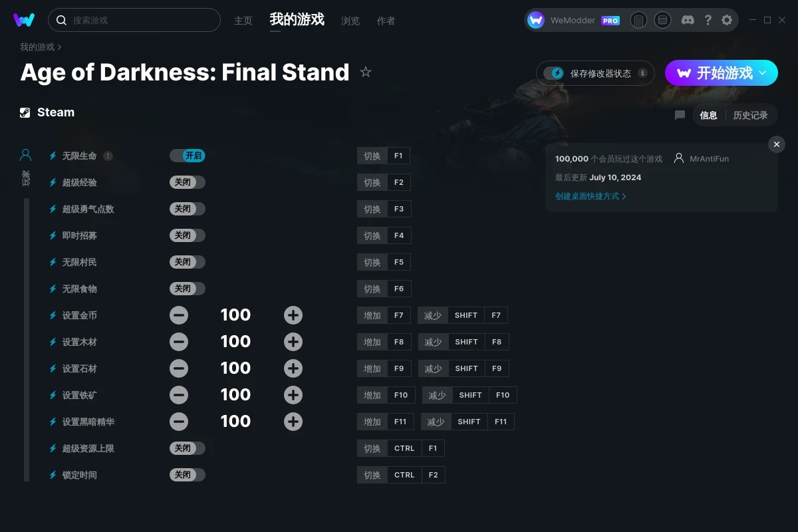
Task: Enable the 超级经验 toggle
Action: pos(188,182)
